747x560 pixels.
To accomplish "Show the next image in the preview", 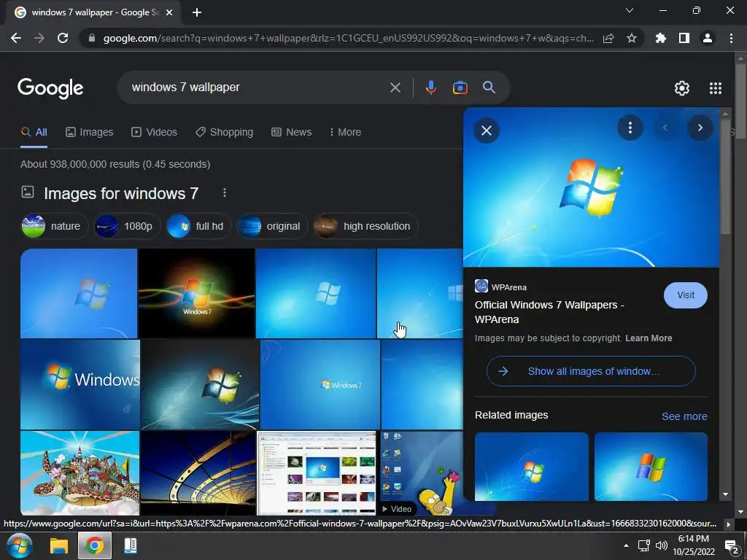I will click(x=700, y=128).
